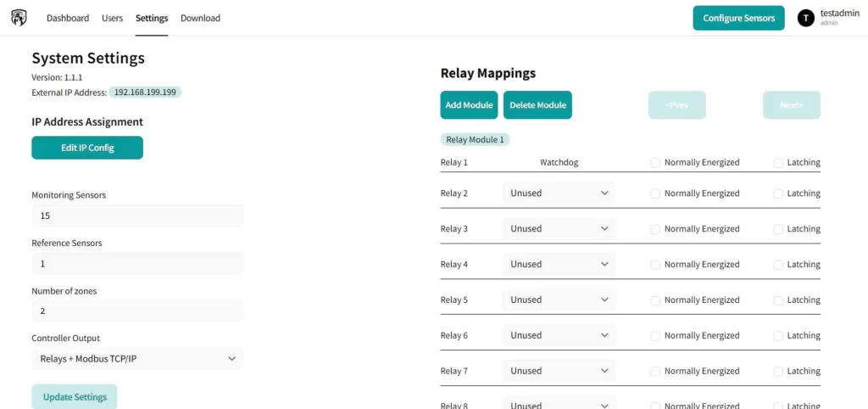Check Normally Energized for Relay 4
The image size is (868, 409).
pos(655,265)
